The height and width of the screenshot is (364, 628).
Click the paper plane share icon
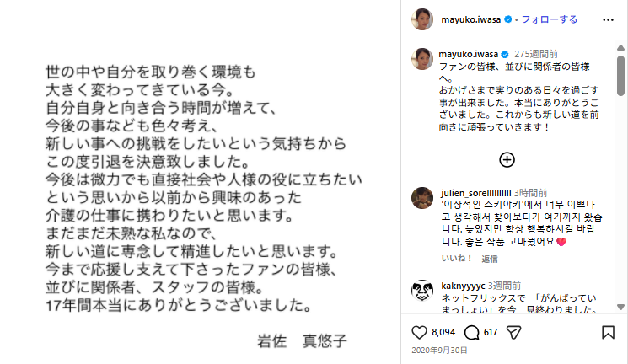tap(516, 332)
